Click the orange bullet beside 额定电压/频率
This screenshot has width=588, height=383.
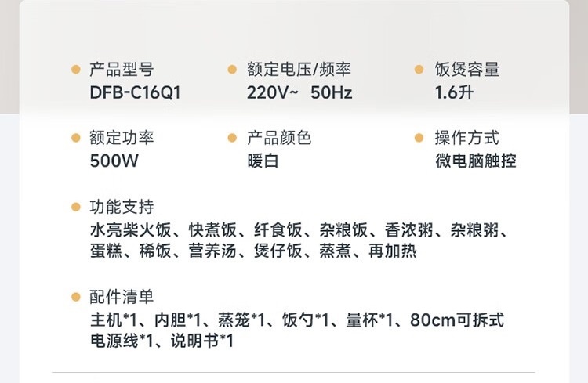click(x=232, y=70)
